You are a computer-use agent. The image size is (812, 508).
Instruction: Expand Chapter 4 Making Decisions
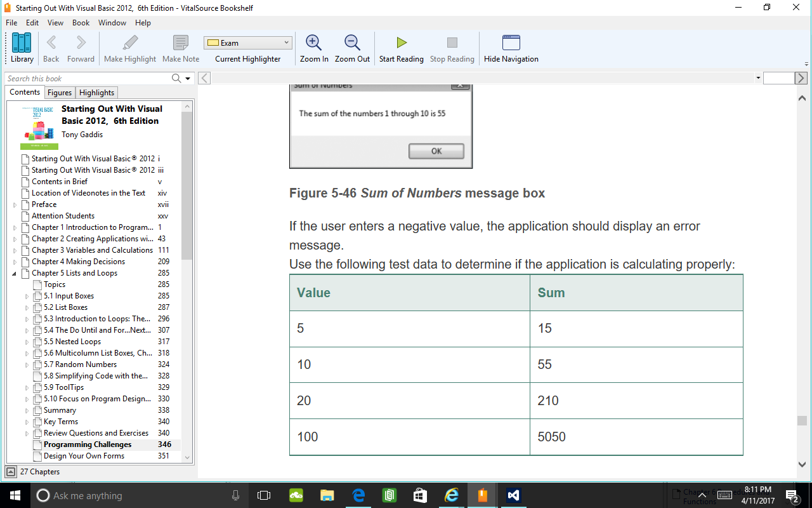click(x=15, y=262)
